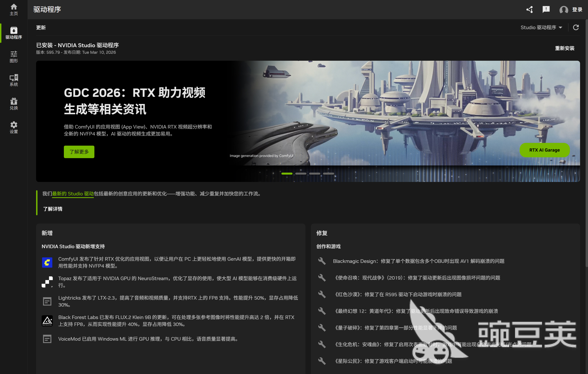Open 系统 system section in sidebar
The width and height of the screenshot is (588, 374).
[x=14, y=80]
